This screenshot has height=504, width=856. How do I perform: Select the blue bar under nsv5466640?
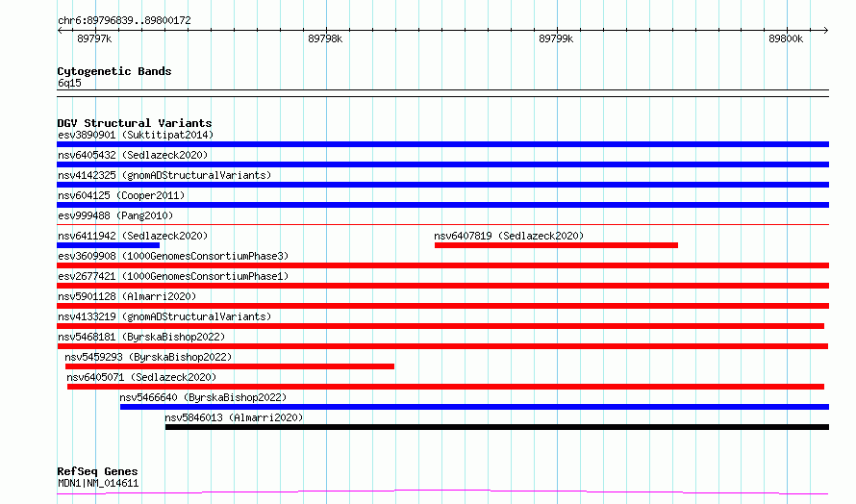(x=474, y=407)
